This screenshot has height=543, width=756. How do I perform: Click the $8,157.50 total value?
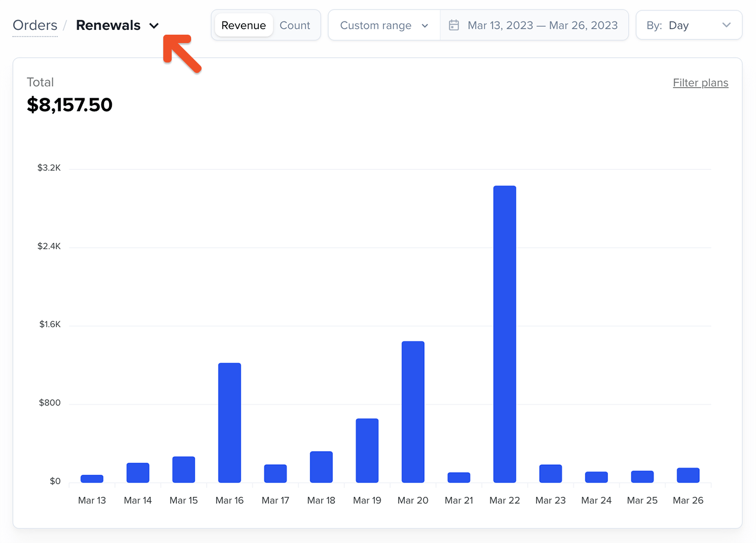pyautogui.click(x=70, y=105)
